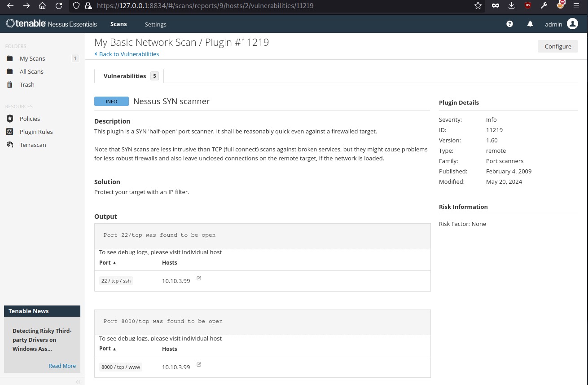Collapse the sidebar with double chevron

[x=78, y=381]
